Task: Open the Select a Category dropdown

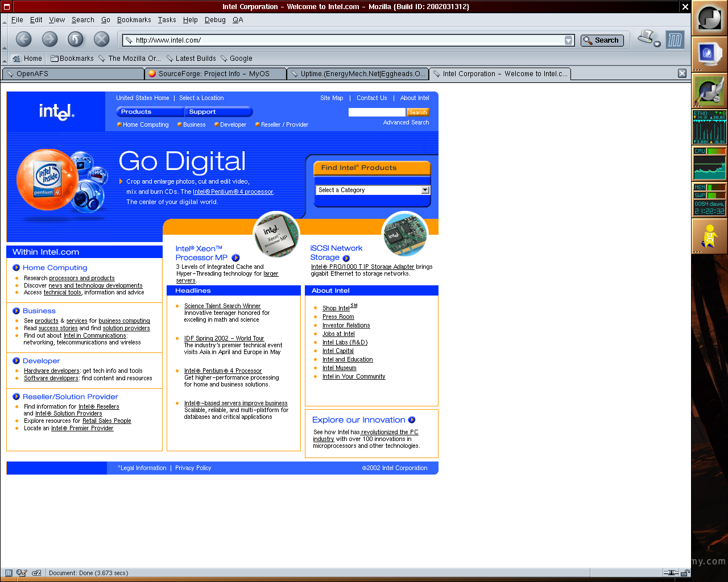Action: pyautogui.click(x=373, y=190)
